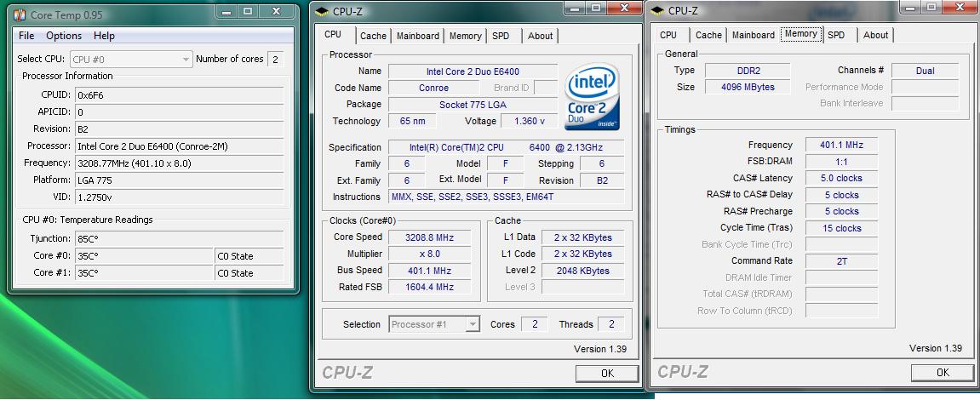Click Command Rate value 2T

point(841,261)
